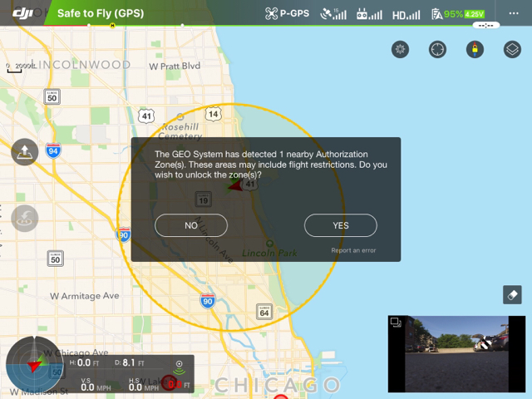532x399 pixels.
Task: Tap the Lincoln Park map label
Action: (x=269, y=253)
